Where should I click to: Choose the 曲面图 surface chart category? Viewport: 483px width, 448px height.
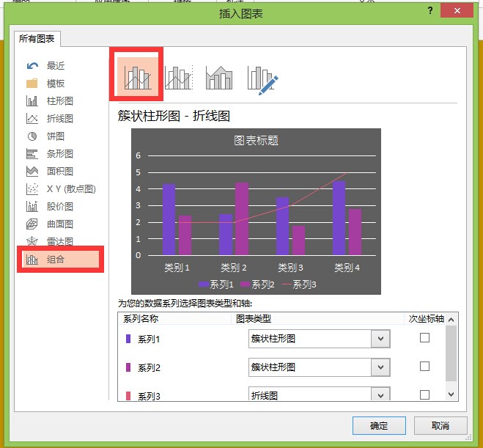[60, 224]
